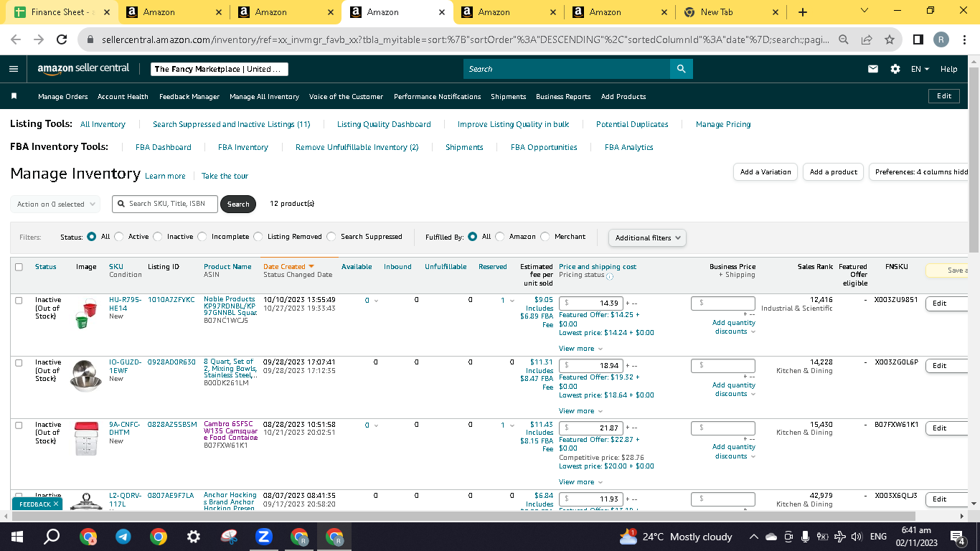
Task: Open the Business Reports menu item
Action: tap(563, 97)
